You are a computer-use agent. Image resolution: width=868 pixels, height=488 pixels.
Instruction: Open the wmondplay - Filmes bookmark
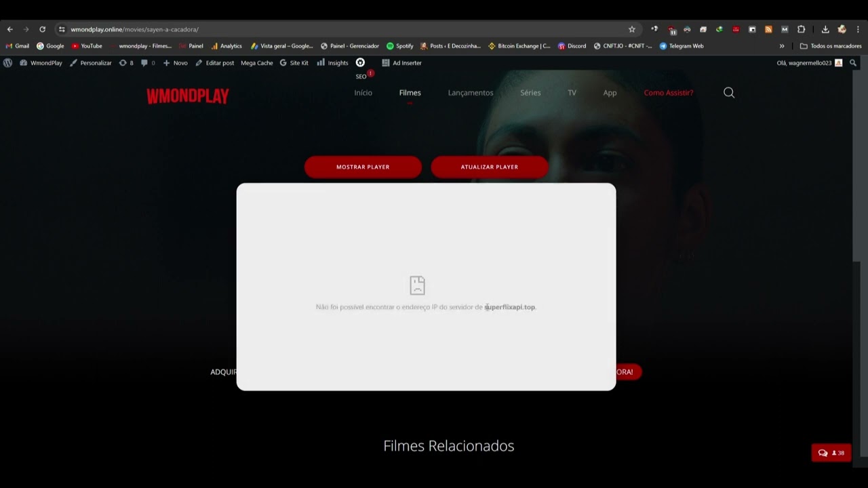140,46
